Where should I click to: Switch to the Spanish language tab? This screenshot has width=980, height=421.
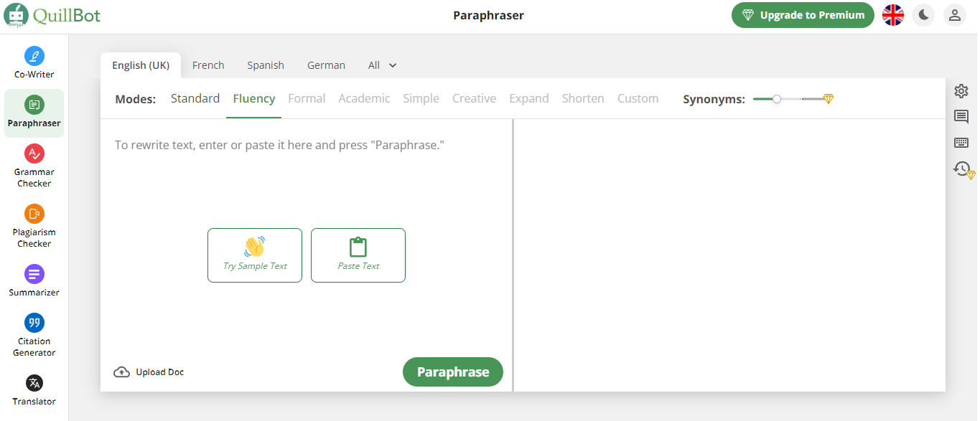coord(266,65)
